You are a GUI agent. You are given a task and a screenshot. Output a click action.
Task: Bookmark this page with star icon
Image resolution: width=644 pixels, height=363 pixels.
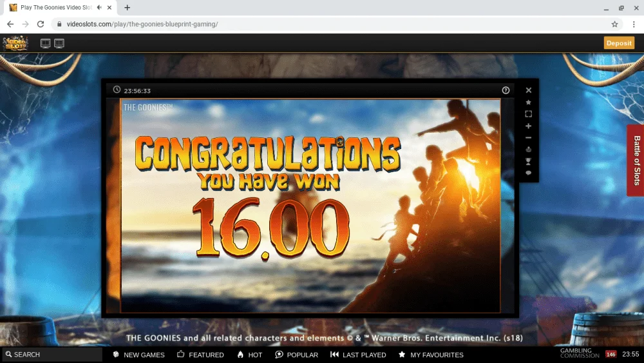click(614, 25)
